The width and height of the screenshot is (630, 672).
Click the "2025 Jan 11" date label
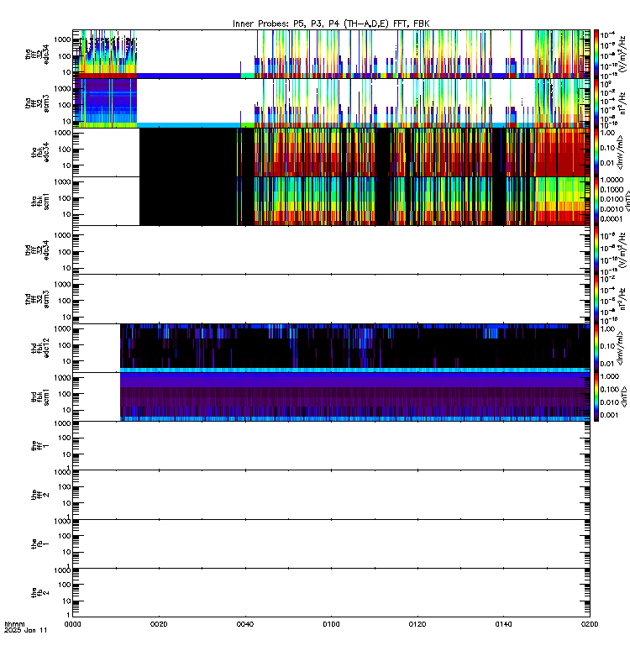coord(26,630)
